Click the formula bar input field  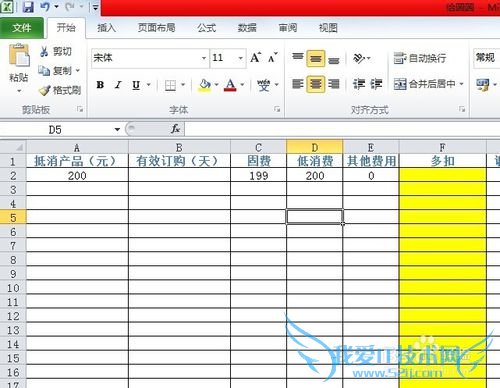(x=342, y=129)
